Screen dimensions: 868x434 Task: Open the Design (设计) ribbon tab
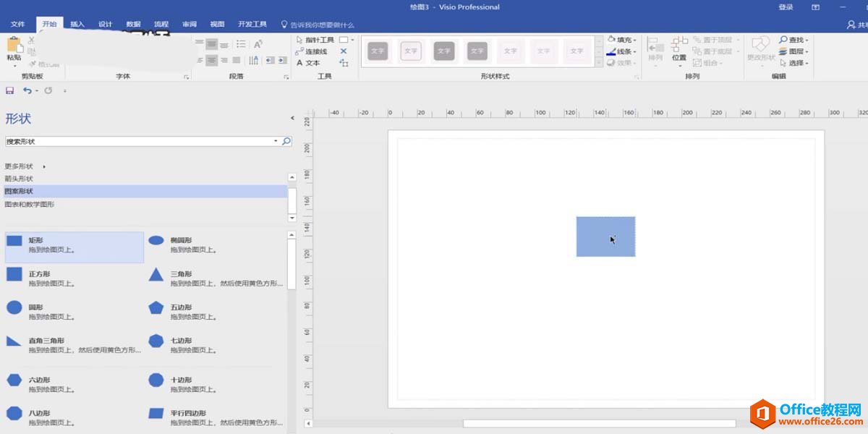point(105,24)
